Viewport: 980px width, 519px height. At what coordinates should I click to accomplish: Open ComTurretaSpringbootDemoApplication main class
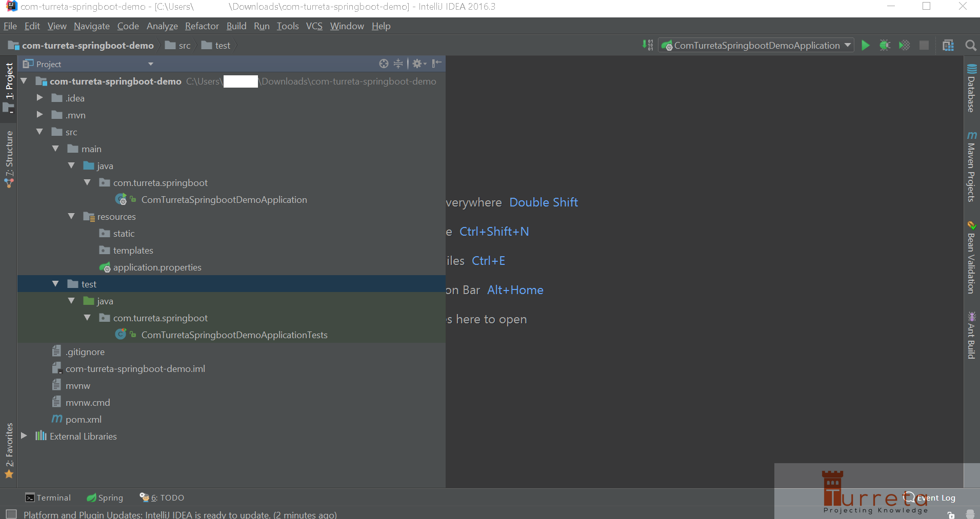click(224, 199)
